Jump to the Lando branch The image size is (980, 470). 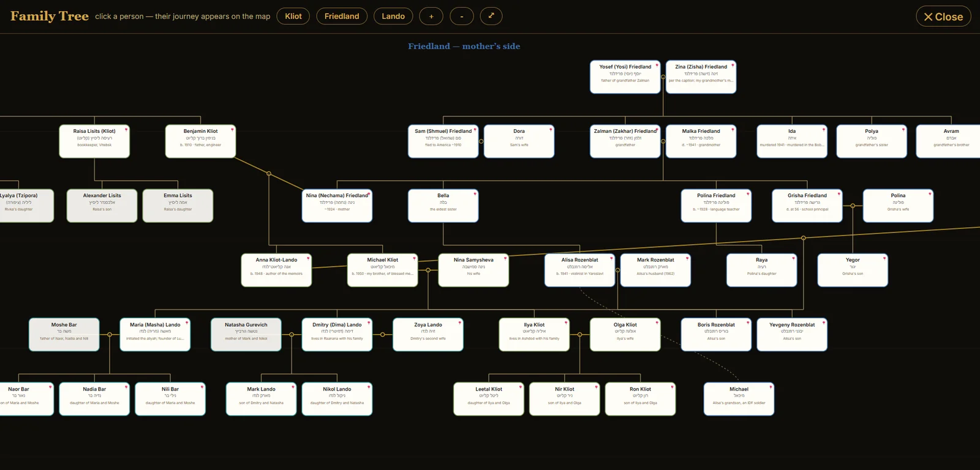pos(393,17)
